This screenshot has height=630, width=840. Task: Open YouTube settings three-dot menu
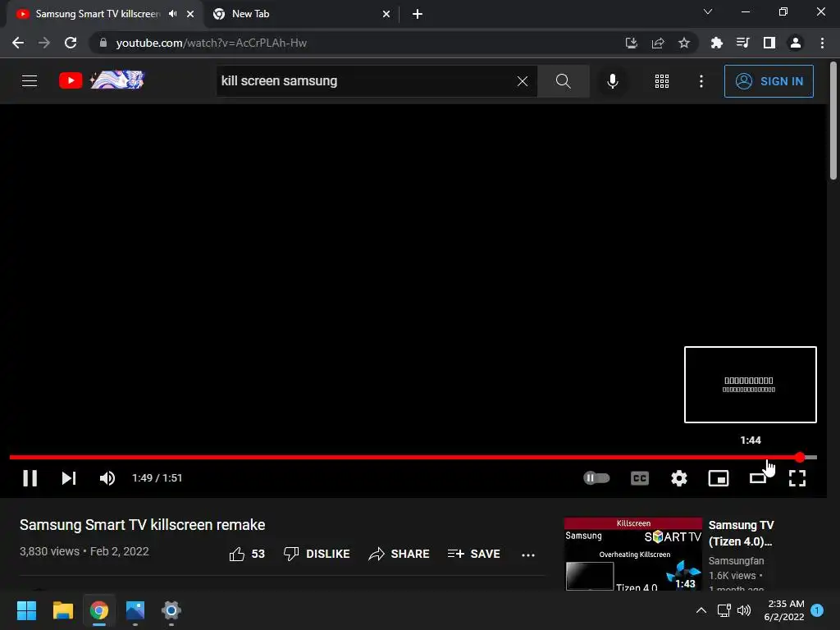pos(701,81)
